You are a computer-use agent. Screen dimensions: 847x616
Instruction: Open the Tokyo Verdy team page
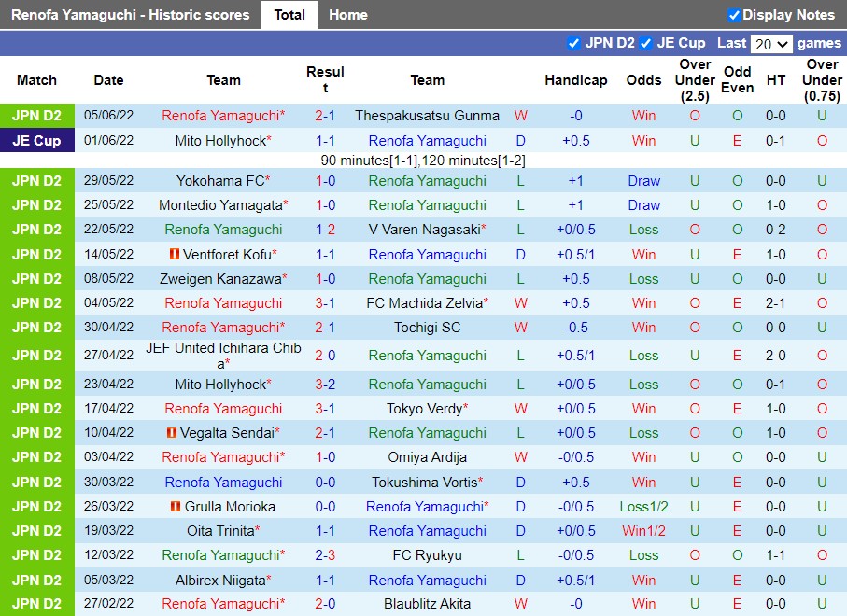point(427,409)
